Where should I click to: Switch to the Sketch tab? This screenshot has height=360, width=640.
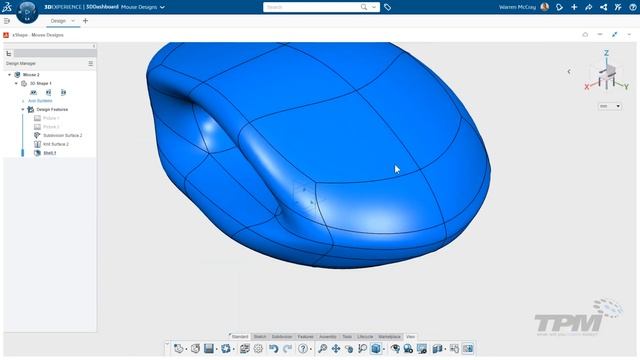(x=260, y=337)
